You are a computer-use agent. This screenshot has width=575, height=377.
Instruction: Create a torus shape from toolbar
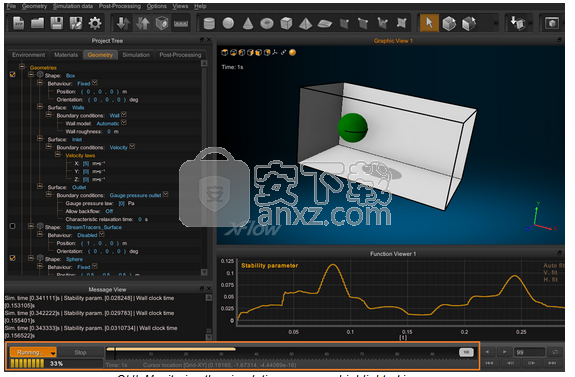pyautogui.click(x=267, y=24)
